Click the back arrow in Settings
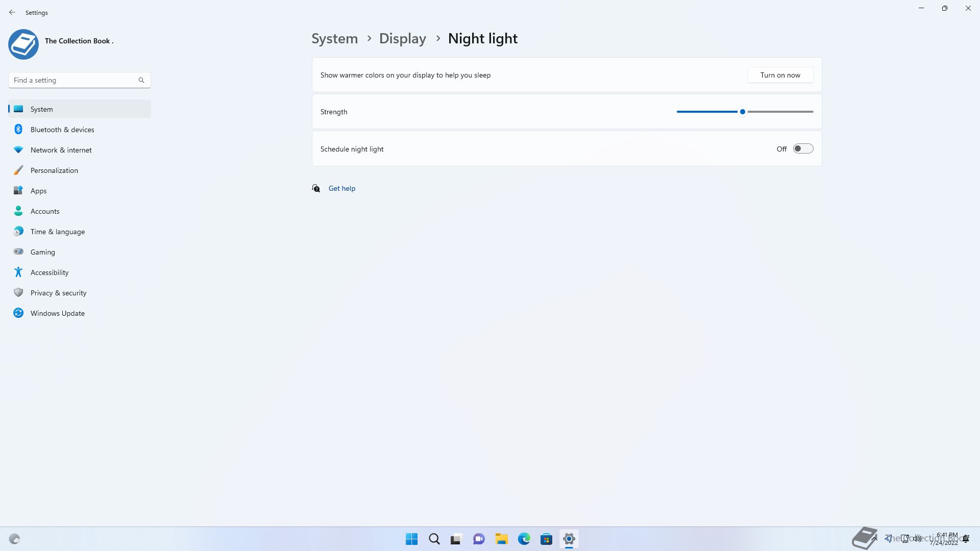The image size is (980, 551). tap(12, 12)
